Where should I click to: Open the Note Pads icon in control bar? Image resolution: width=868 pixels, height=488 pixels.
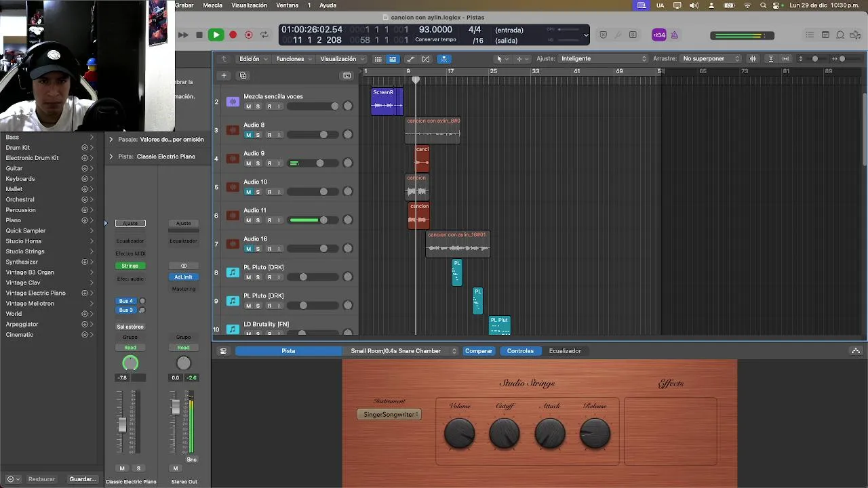825,35
